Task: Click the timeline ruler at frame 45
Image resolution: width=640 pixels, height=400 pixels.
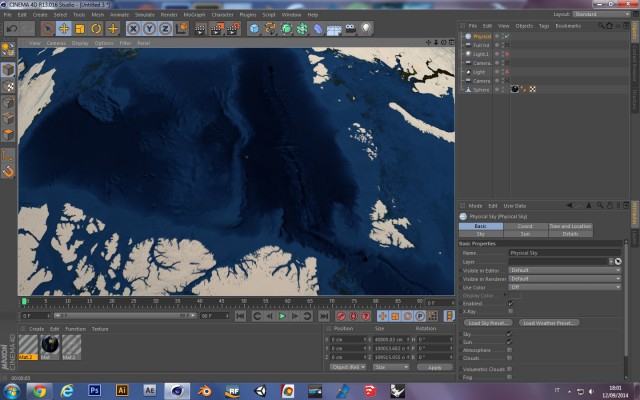Action: point(222,302)
